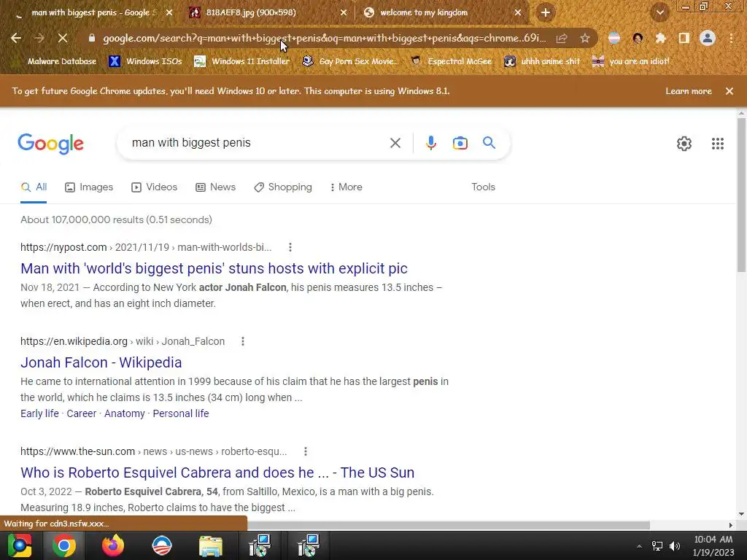747x560 pixels.
Task: Open the network icon in system tray
Action: [657, 545]
